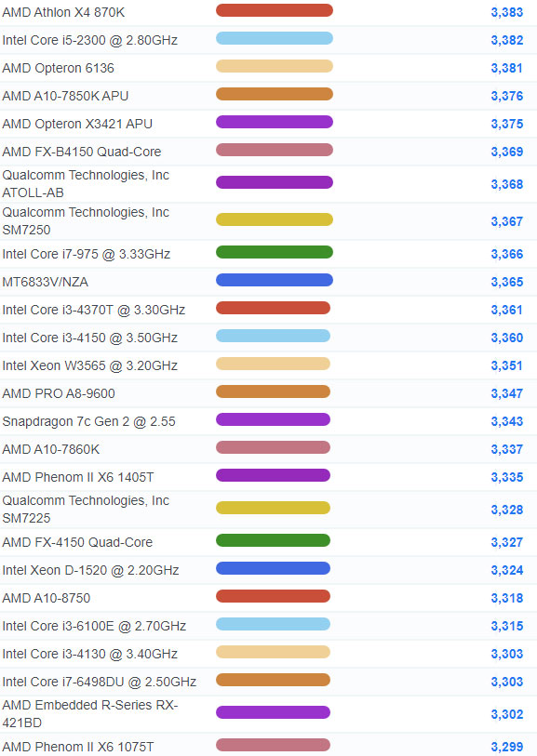This screenshot has height=756, width=537.
Task: Open the AMD A10-8750 entry
Action: (x=46, y=598)
